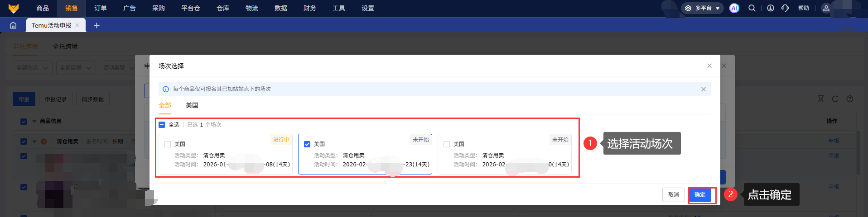The image size is (868, 217).
Task: Check the third 美国 未开始 session
Action: (x=447, y=144)
